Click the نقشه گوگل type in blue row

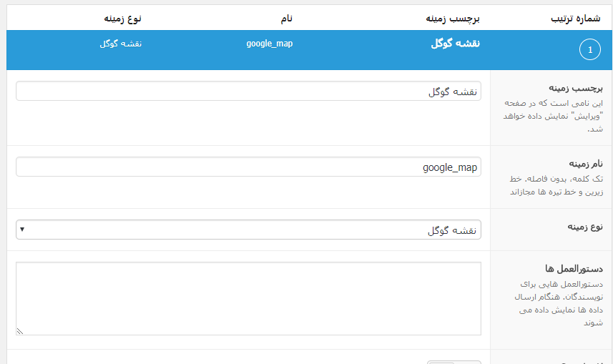click(x=120, y=44)
